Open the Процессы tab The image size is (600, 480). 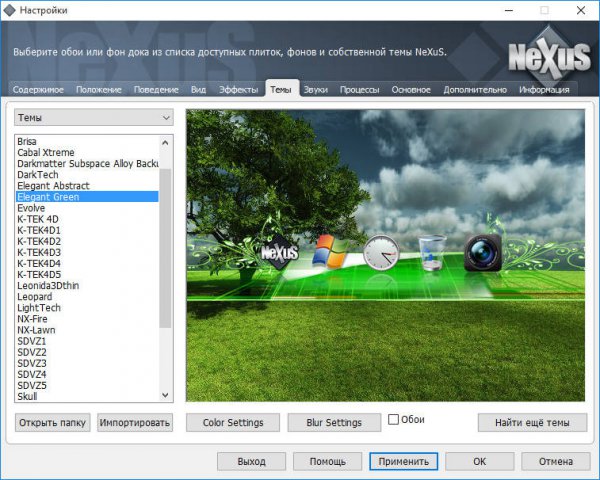pos(360,90)
